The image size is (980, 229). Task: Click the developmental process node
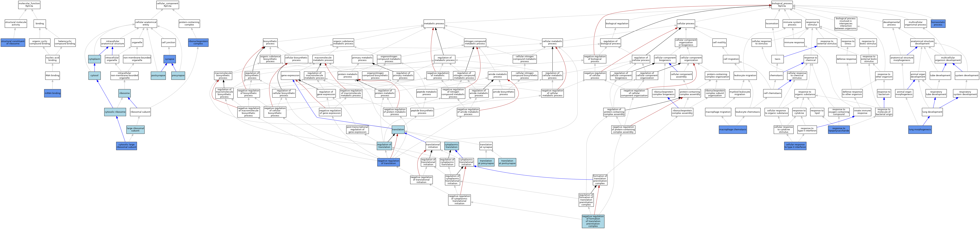click(x=891, y=24)
